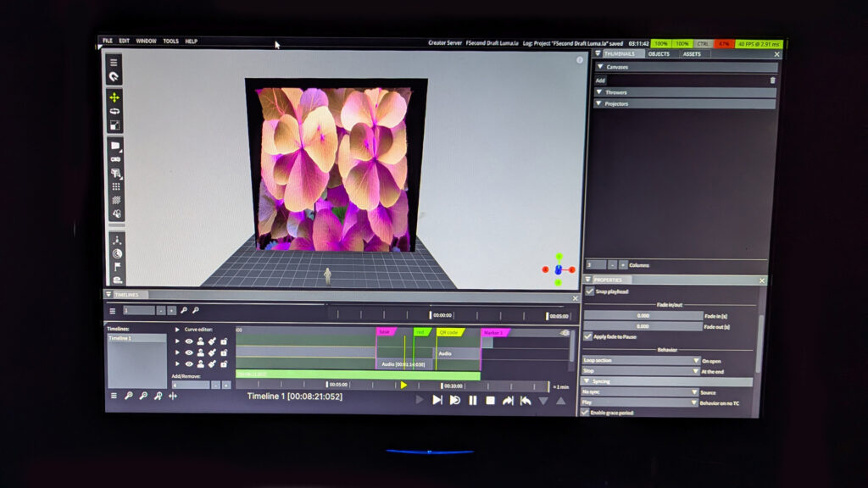Select the Rotate tool in the left toolbar

tap(114, 111)
